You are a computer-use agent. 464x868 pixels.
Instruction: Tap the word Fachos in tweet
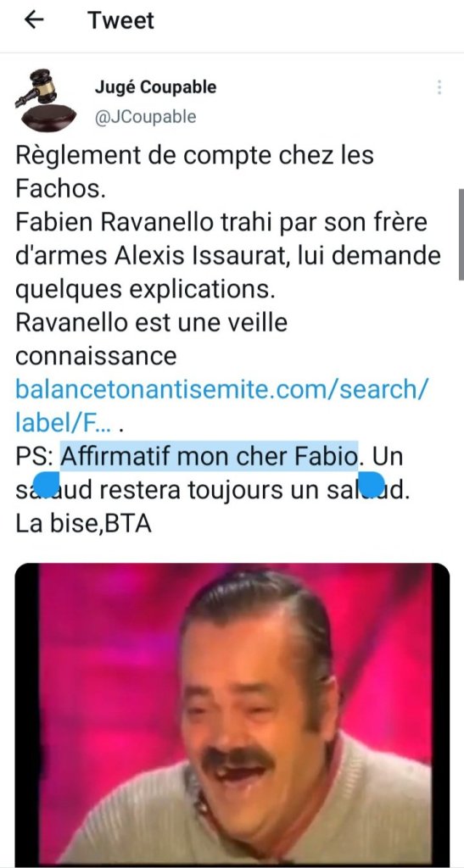tap(60, 188)
